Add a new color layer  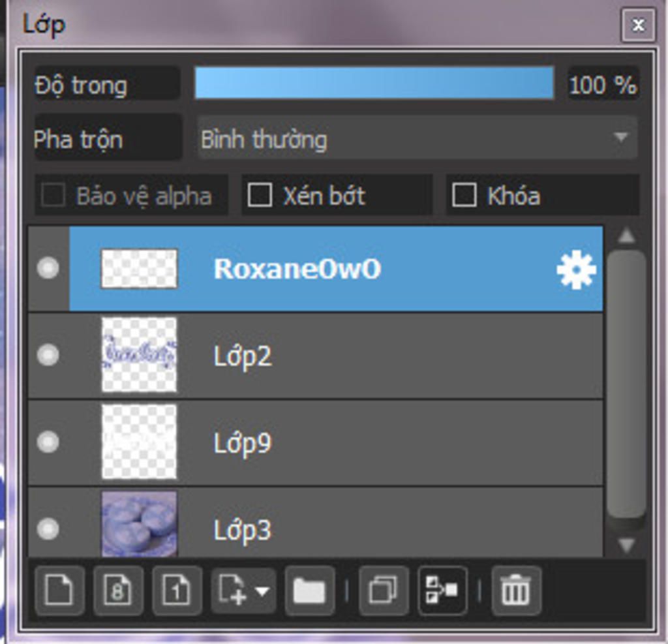click(59, 590)
